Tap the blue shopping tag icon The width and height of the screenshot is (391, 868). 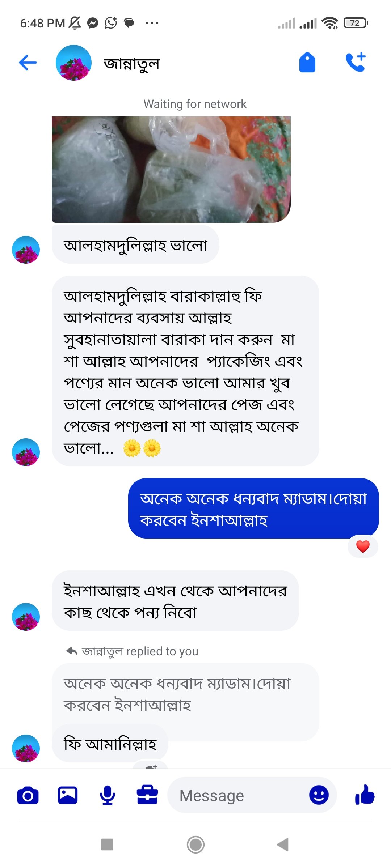[x=307, y=62]
